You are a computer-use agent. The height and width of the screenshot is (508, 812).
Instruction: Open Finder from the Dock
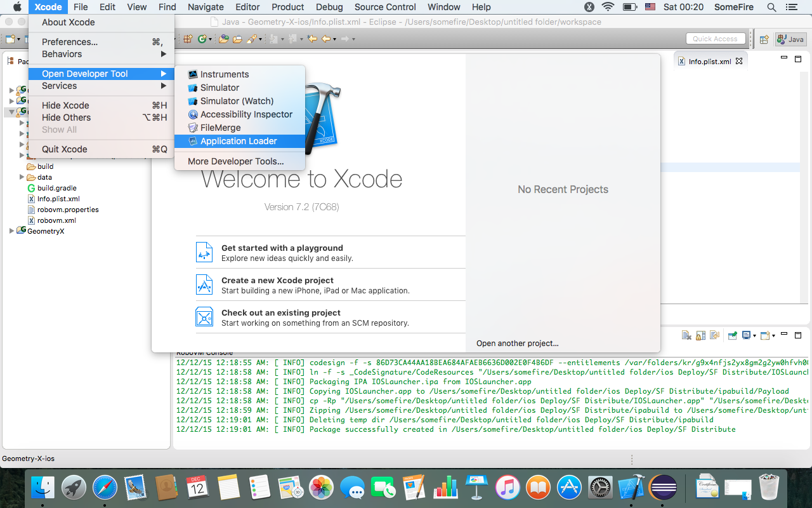(43, 488)
